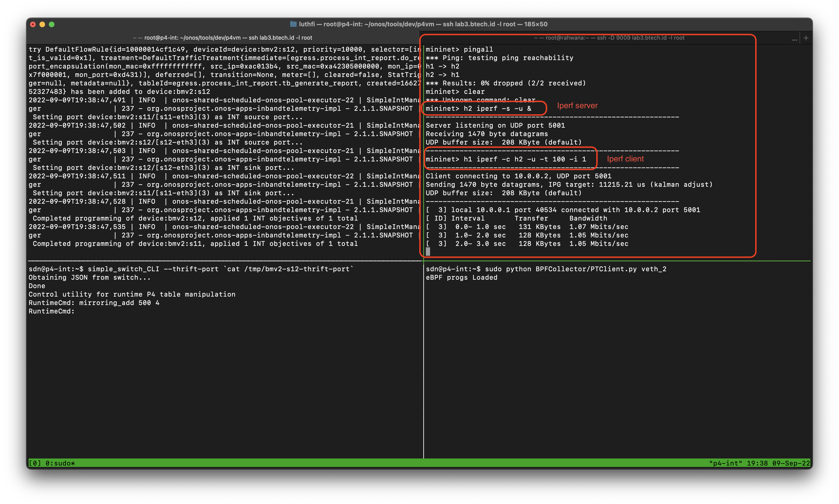Click 'Setting port device:bmv2:s11 as INT sink port' line
Viewport: 839px width, 504px height.
pyautogui.click(x=163, y=193)
